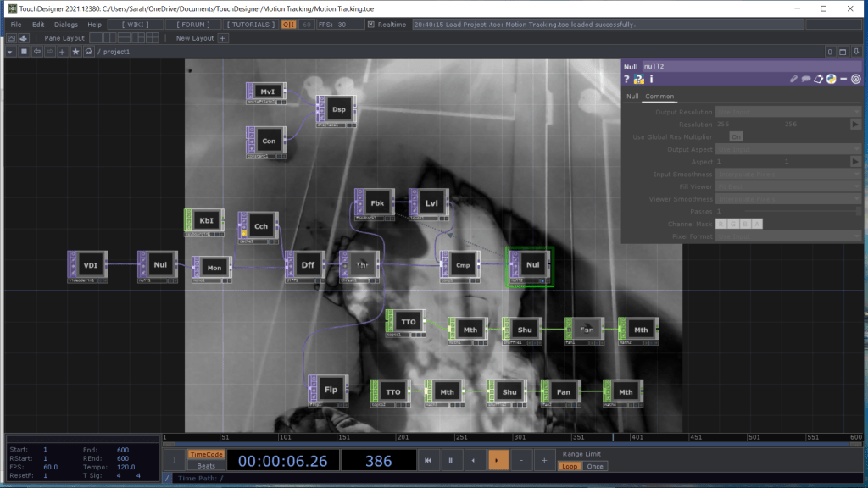
Task: Click the TUTORIALS button
Action: pos(251,25)
